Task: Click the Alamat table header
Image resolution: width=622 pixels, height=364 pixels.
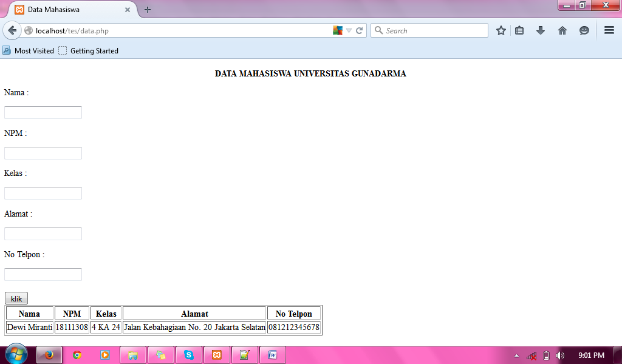Action: coord(194,313)
